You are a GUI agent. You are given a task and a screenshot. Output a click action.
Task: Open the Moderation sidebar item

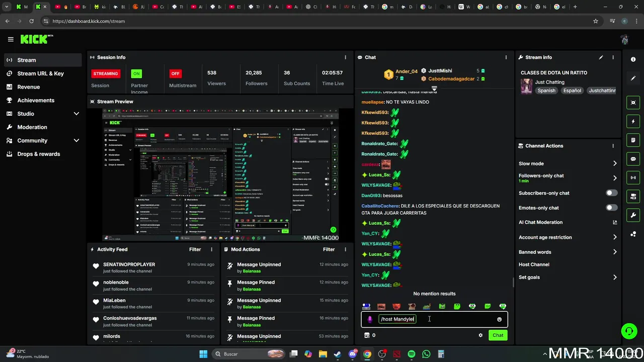43,127
